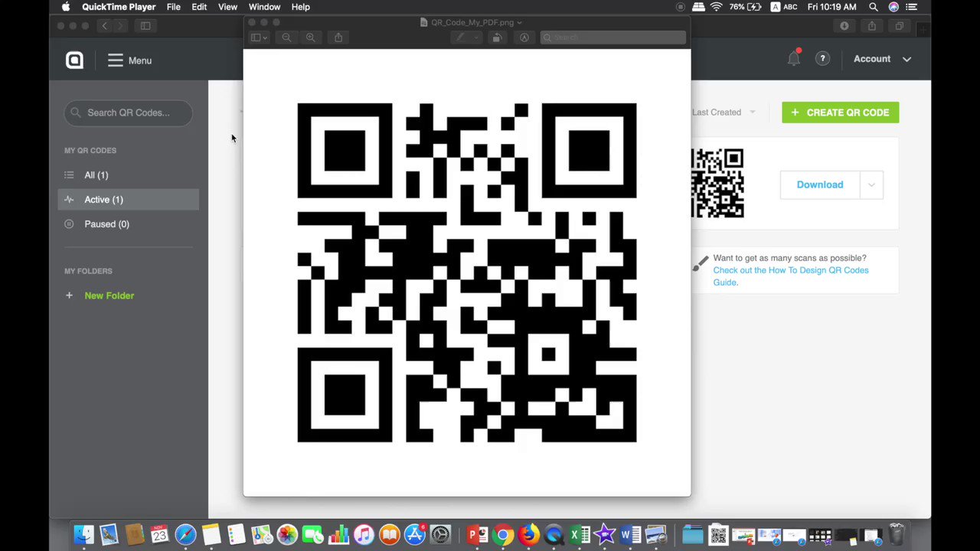Screen dimensions: 980x551
Task: Open Finder from the dock
Action: pos(83,534)
